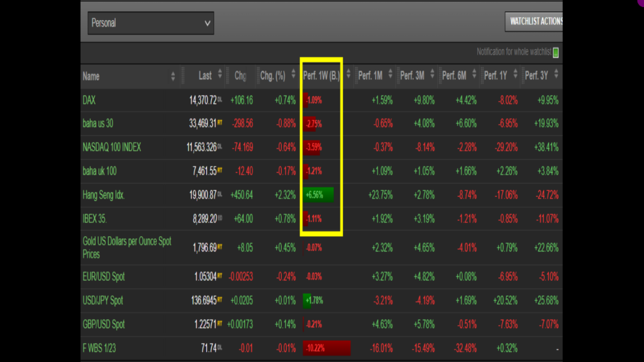Open NASDAQ 100 INDEX details

pyautogui.click(x=111, y=147)
